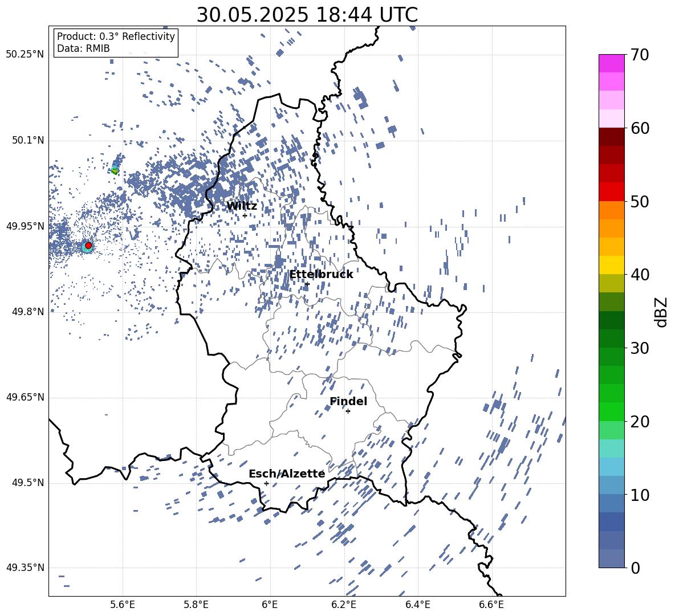Click the Findel station cross marker
This screenshot has height=616, width=675.
pyautogui.click(x=348, y=411)
